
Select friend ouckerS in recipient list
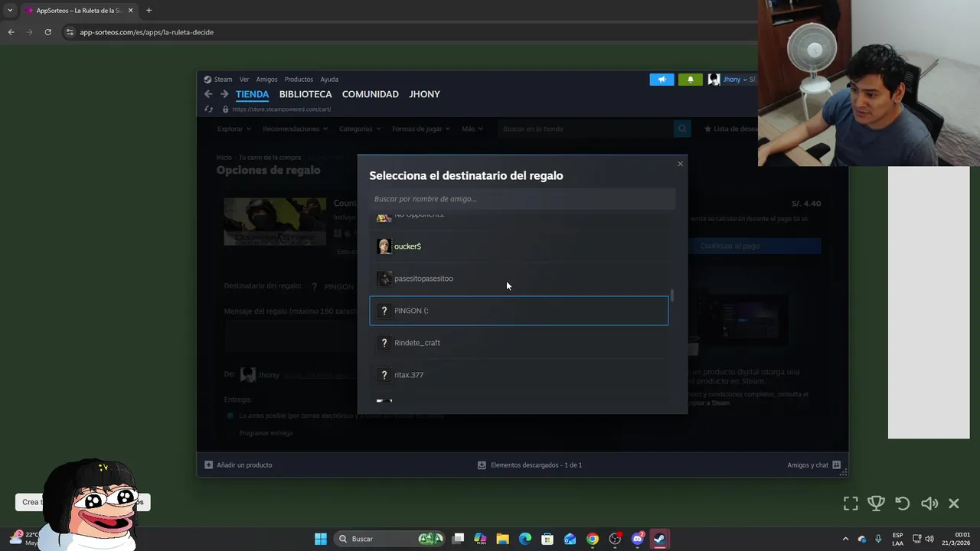519,246
